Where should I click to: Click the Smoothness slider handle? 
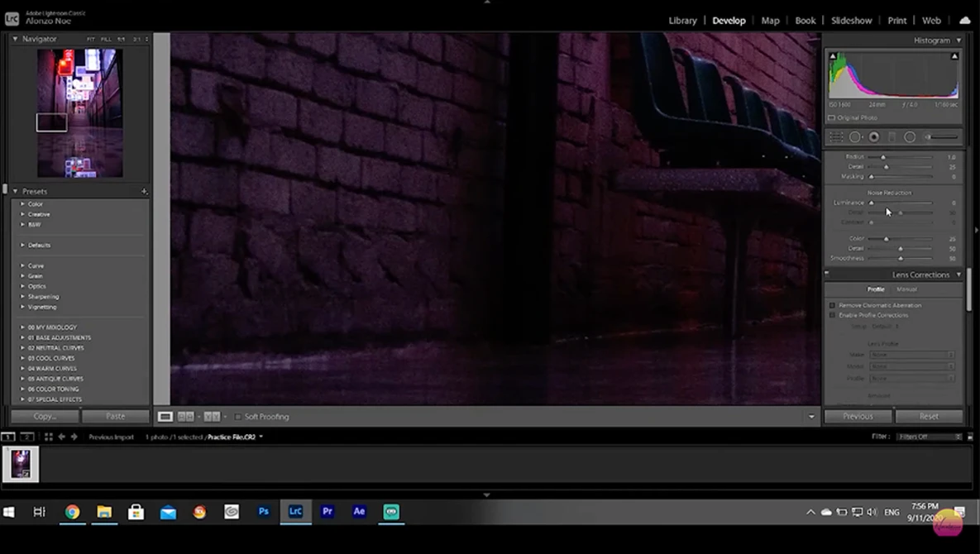(x=901, y=259)
